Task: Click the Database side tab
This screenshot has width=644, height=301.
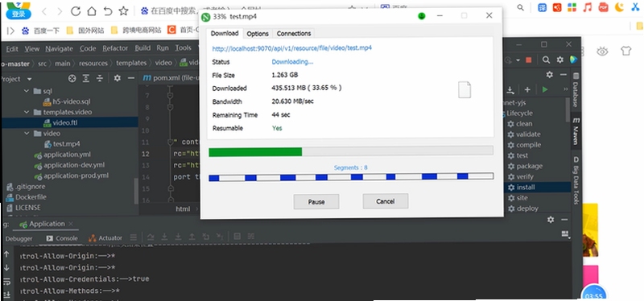Action: pyautogui.click(x=576, y=91)
